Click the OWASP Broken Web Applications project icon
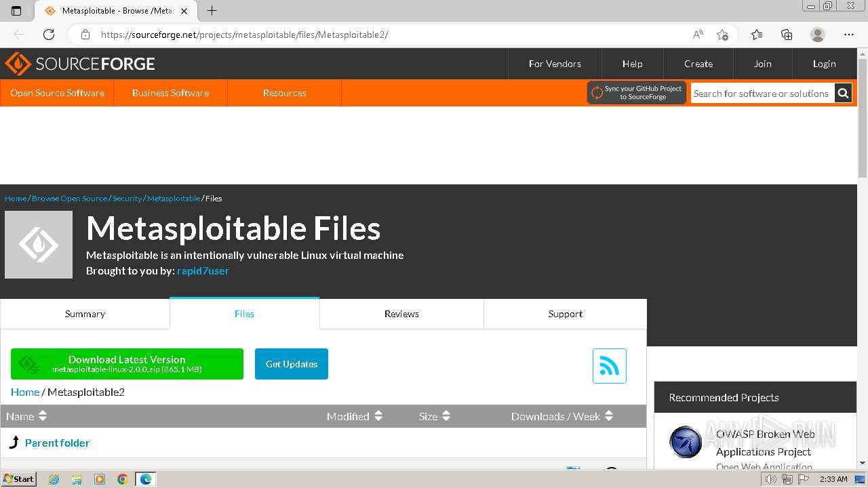Screen dimensions: 868x488 (x=686, y=442)
